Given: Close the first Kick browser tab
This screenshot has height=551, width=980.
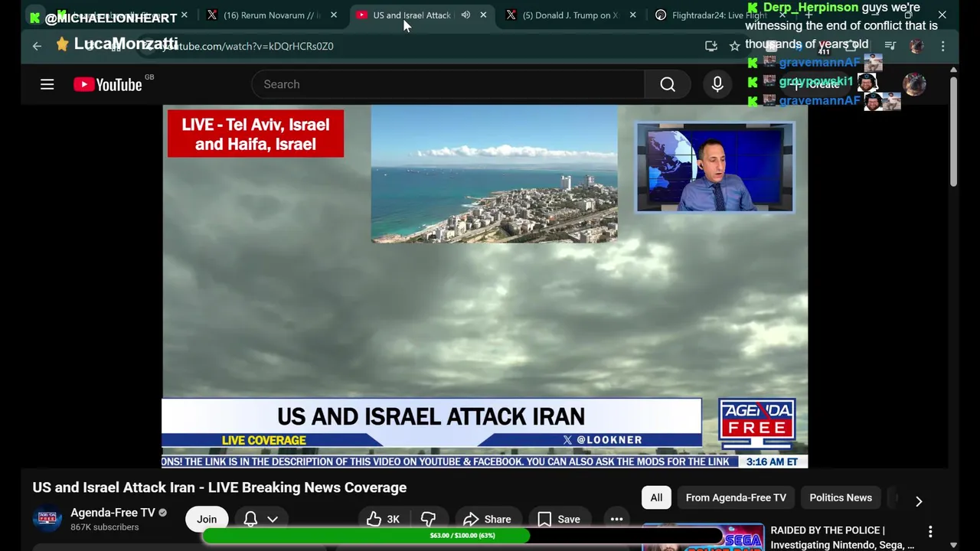Looking at the screenshot, I should pos(185,15).
